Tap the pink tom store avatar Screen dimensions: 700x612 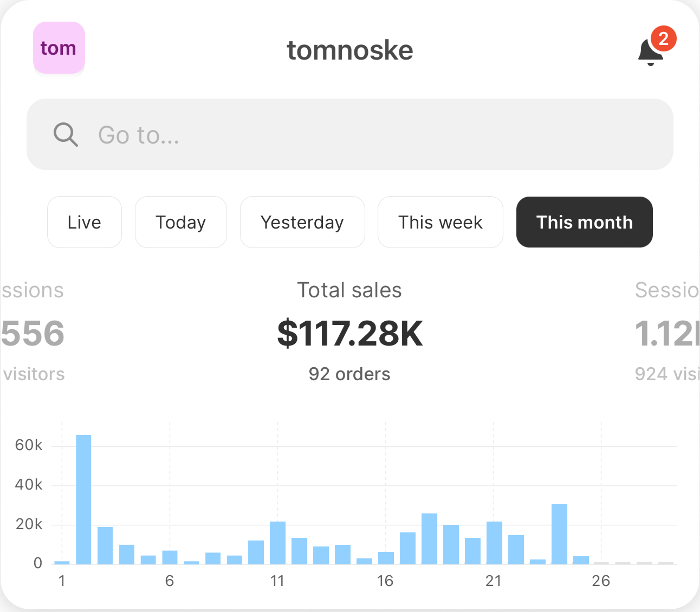pyautogui.click(x=59, y=48)
